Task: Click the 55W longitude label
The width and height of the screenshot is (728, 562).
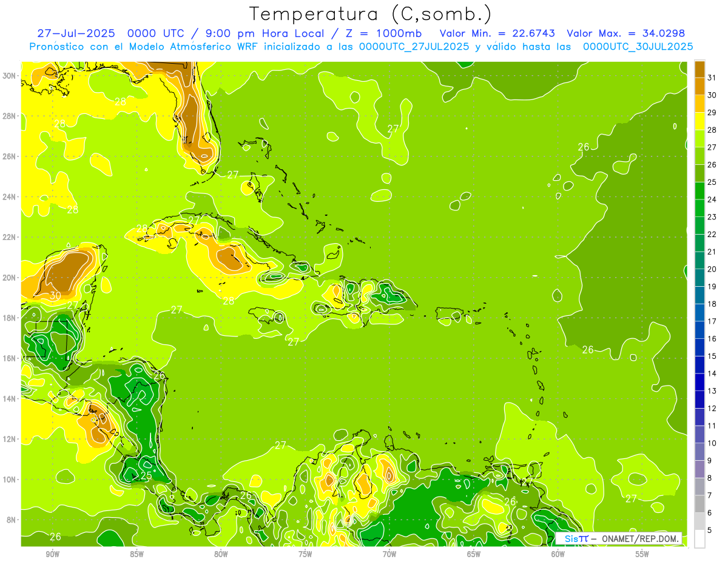Action: [642, 555]
